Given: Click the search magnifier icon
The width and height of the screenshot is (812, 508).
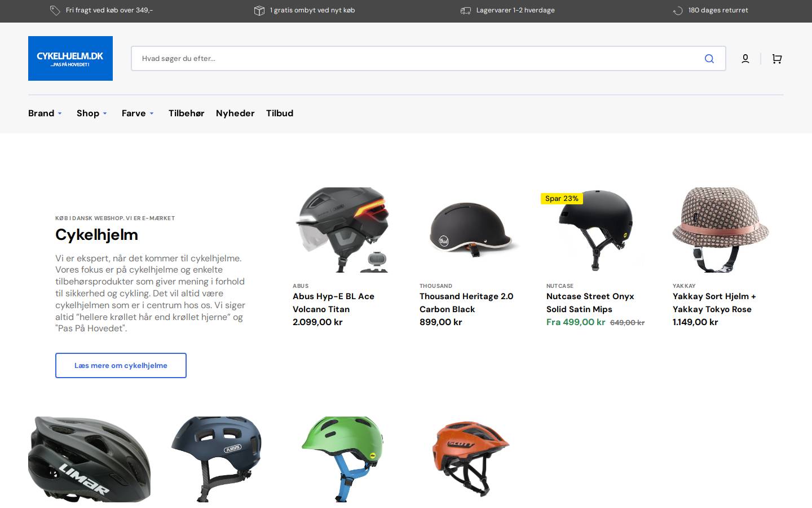Looking at the screenshot, I should click(x=709, y=59).
